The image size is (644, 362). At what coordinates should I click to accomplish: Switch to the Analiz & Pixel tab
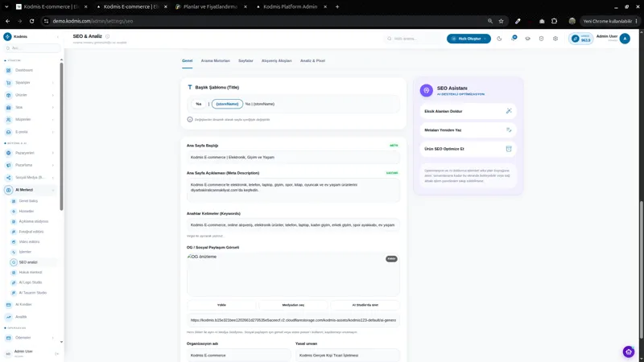pyautogui.click(x=312, y=61)
